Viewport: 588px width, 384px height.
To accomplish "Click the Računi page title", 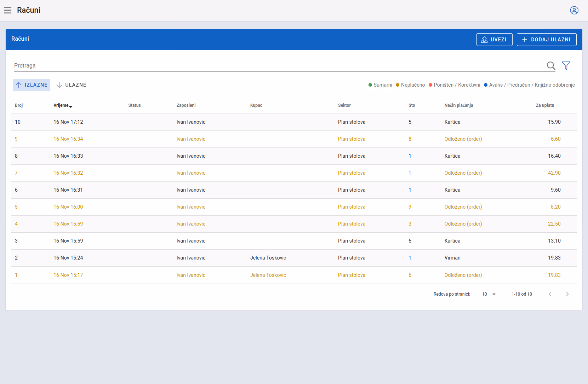I will point(29,10).
